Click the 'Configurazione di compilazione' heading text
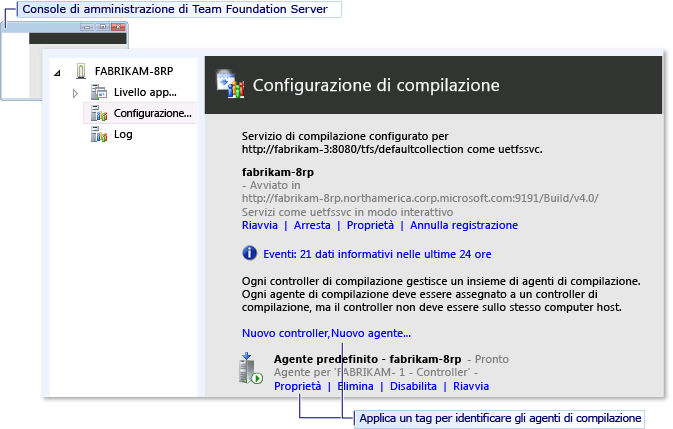 [x=376, y=85]
